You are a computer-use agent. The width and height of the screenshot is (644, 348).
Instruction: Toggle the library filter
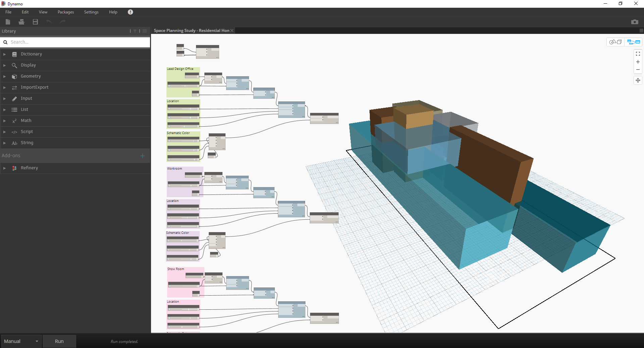click(135, 31)
